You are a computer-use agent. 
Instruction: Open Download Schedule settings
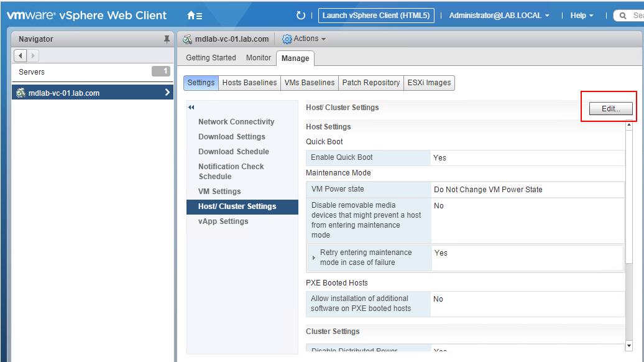[x=234, y=151]
